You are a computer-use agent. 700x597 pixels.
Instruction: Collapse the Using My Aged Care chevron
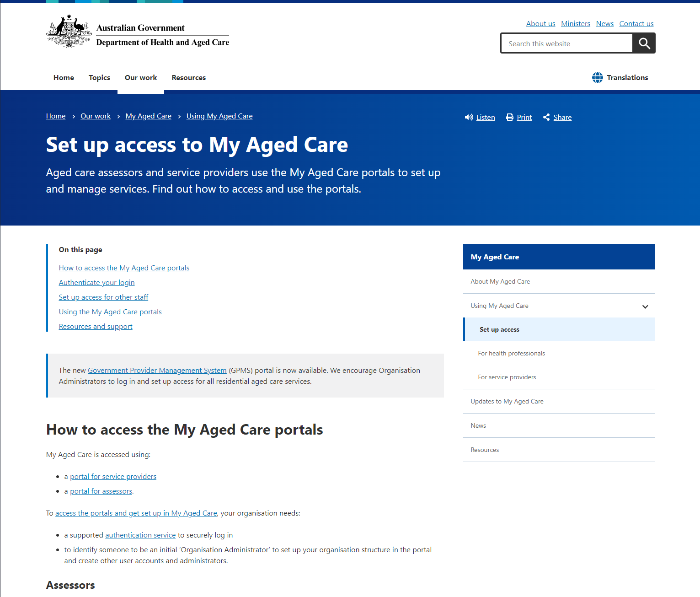645,307
